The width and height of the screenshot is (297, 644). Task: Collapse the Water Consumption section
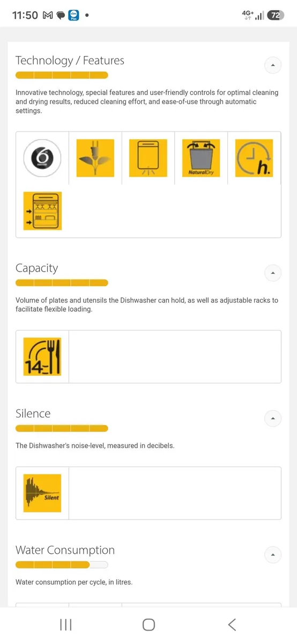[x=273, y=554]
